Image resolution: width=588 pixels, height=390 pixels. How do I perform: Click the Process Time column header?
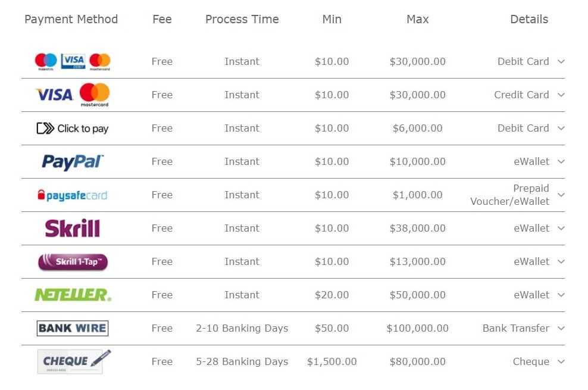pyautogui.click(x=242, y=20)
